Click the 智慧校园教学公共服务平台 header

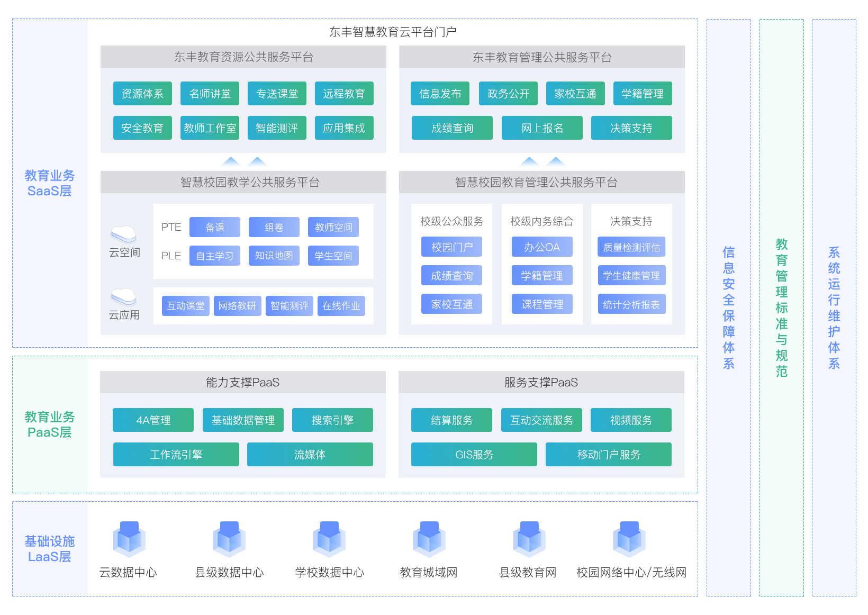243,182
